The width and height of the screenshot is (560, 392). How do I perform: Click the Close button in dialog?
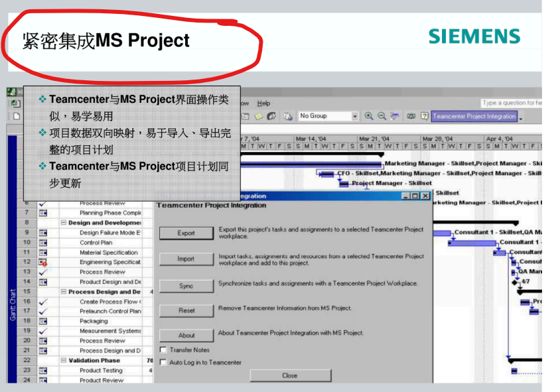[x=291, y=375]
